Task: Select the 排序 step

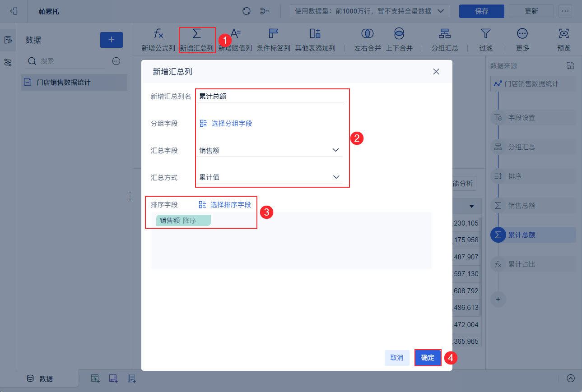Action: point(533,176)
